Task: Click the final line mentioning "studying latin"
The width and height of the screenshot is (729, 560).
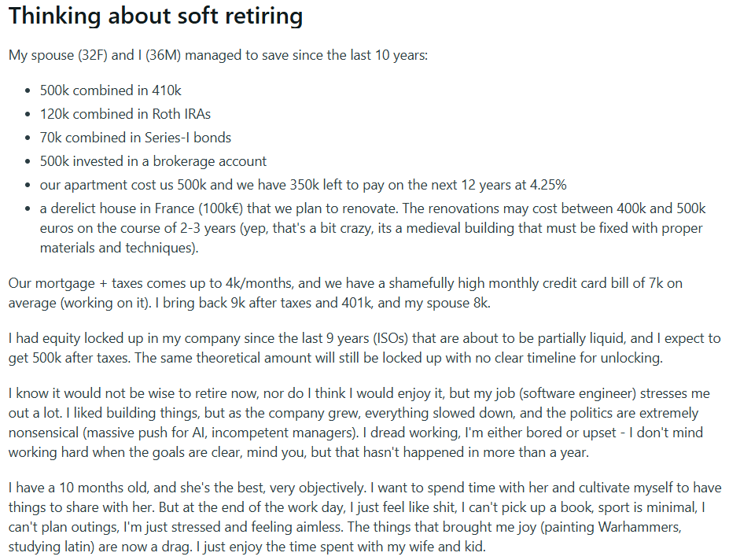Action: coord(247,547)
